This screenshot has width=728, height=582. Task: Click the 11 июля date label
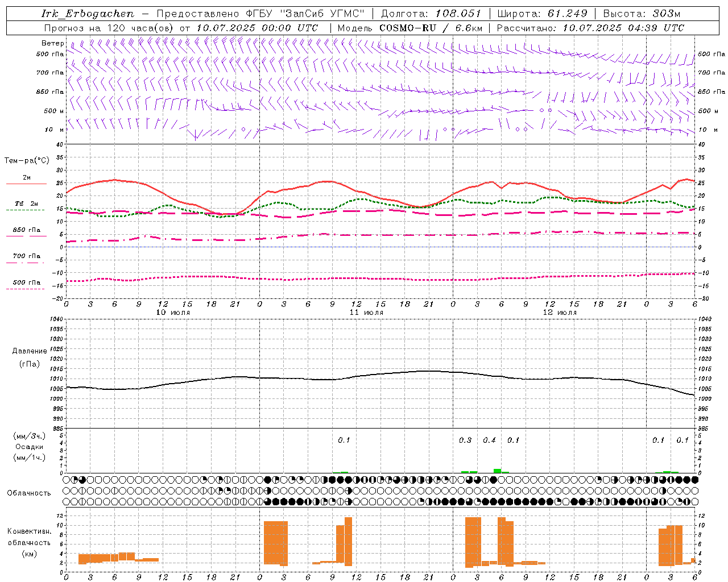pos(366,313)
